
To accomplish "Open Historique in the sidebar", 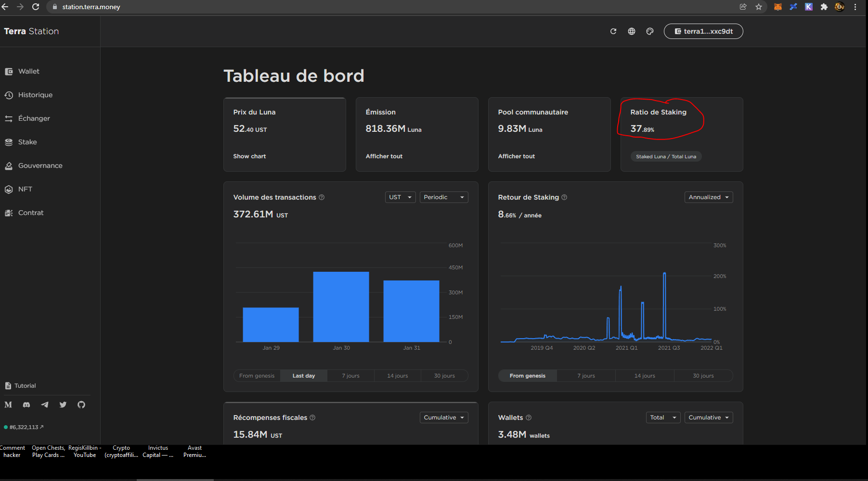I will click(x=28, y=95).
